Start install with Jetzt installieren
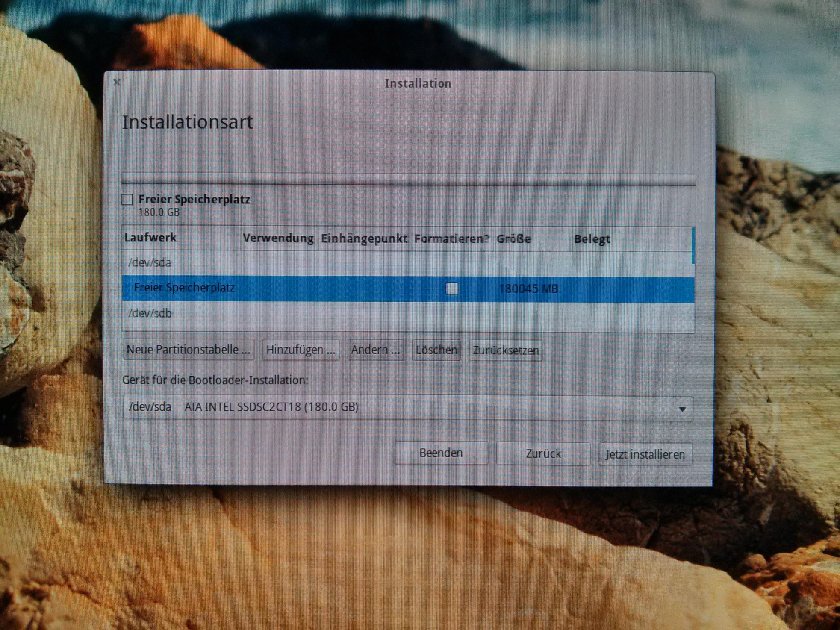 645,454
